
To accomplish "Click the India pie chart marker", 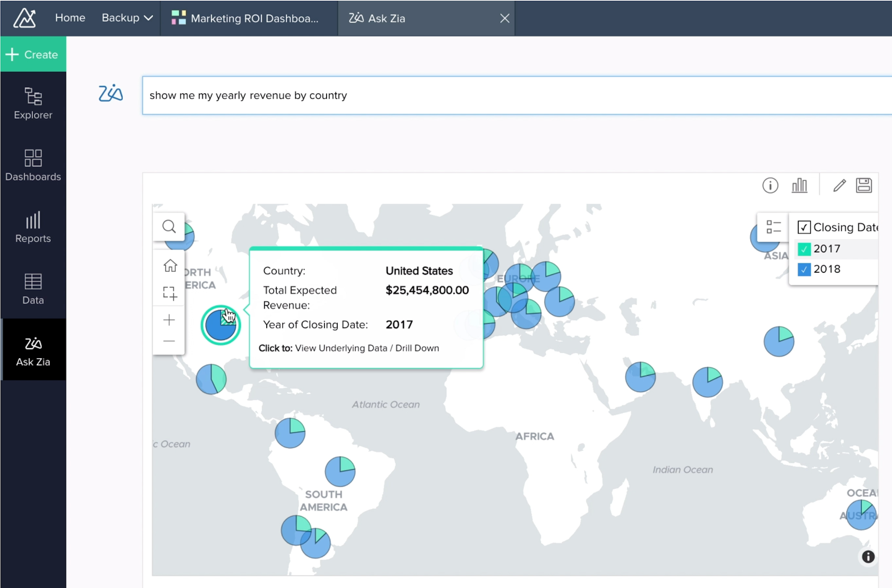I will point(707,382).
